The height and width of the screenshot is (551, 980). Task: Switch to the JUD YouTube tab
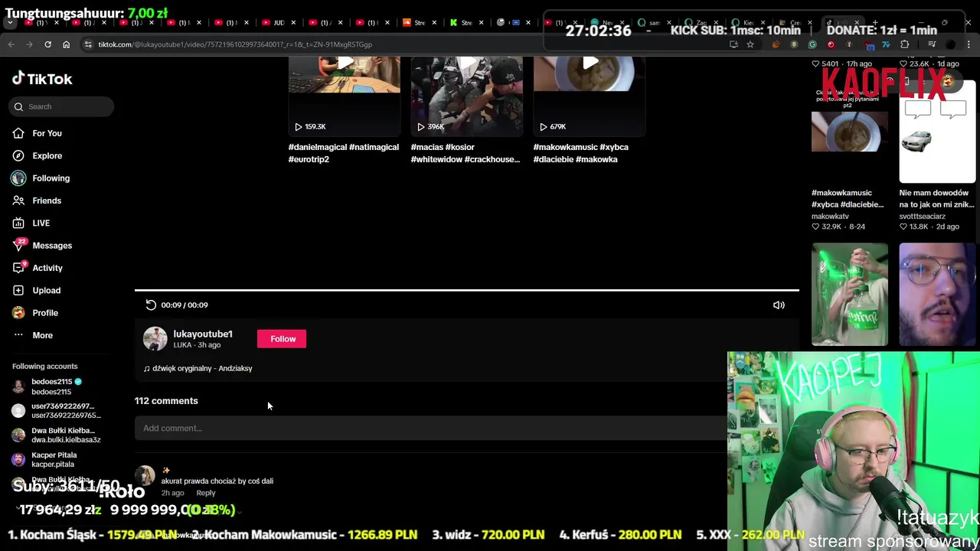(x=278, y=23)
